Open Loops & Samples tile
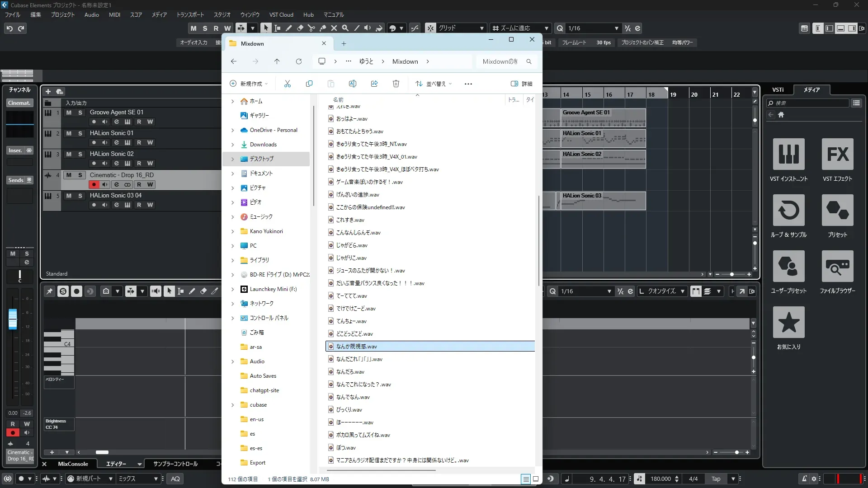Screen dimensions: 868x488 click(x=788, y=211)
